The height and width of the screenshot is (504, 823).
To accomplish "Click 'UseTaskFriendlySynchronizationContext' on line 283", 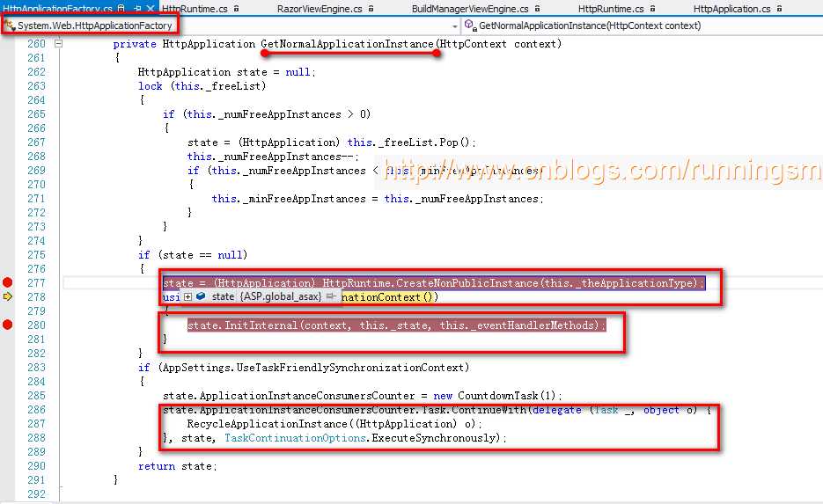I will 350,368.
